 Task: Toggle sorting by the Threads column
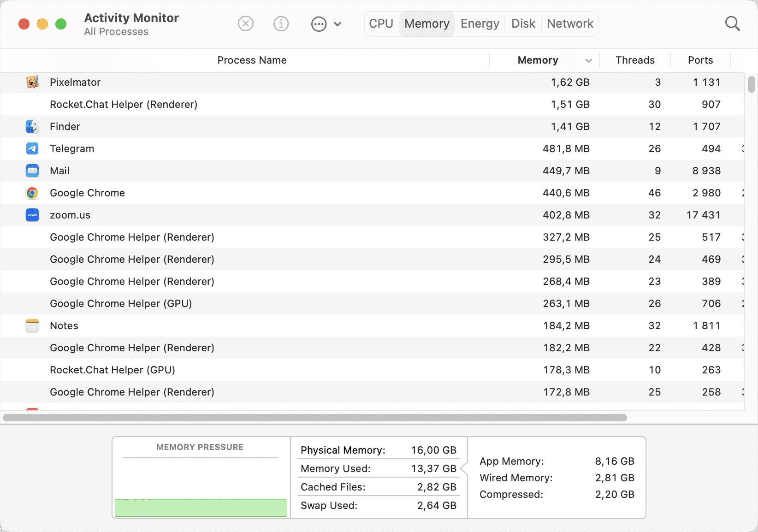pos(635,60)
